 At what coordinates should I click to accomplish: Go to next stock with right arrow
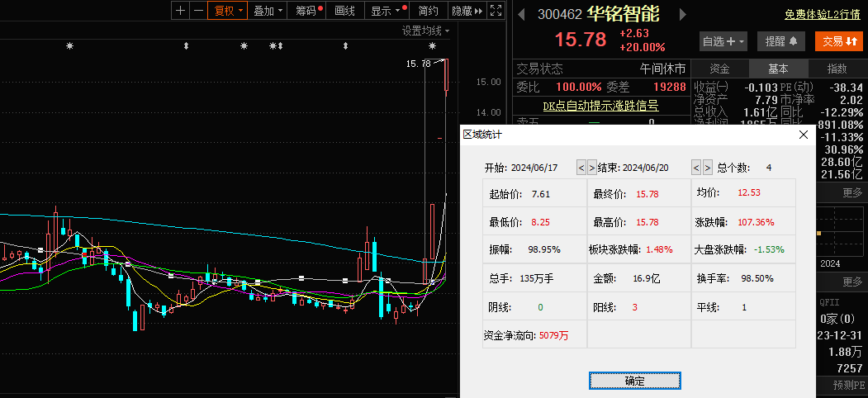682,14
